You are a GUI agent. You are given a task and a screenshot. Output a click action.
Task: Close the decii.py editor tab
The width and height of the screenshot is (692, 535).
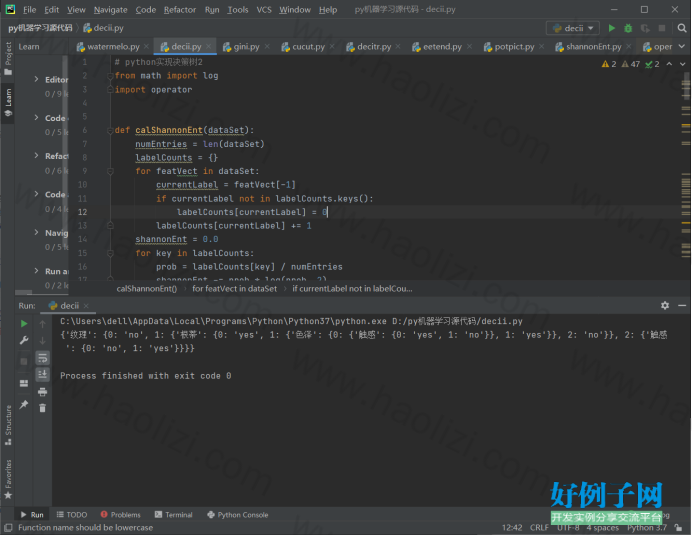[x=208, y=46]
